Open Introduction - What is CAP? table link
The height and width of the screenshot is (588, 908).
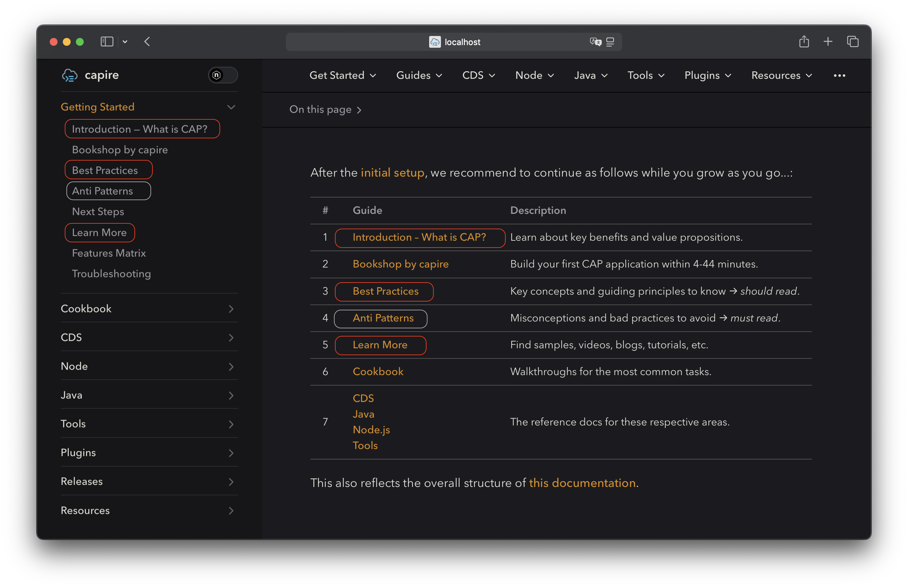click(420, 237)
